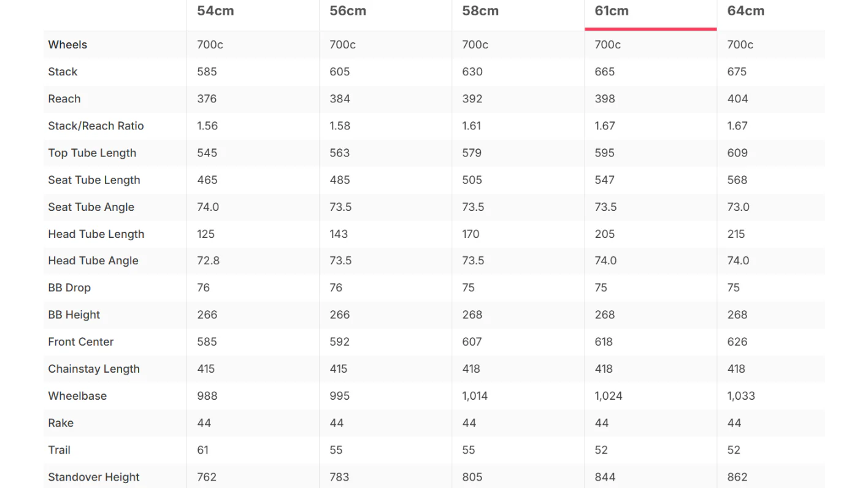Select the 56cm size column header
This screenshot has height=488, width=868.
point(348,11)
